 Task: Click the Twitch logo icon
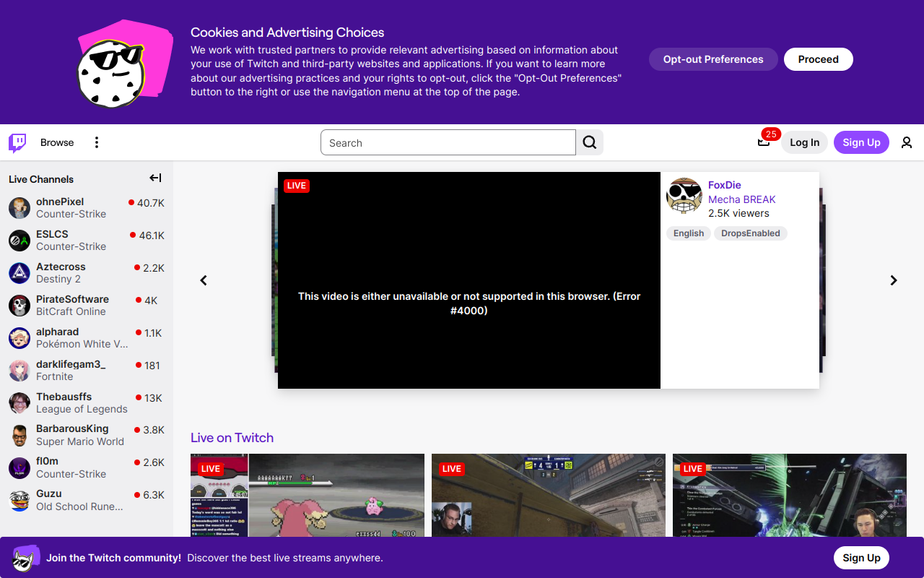[16, 142]
